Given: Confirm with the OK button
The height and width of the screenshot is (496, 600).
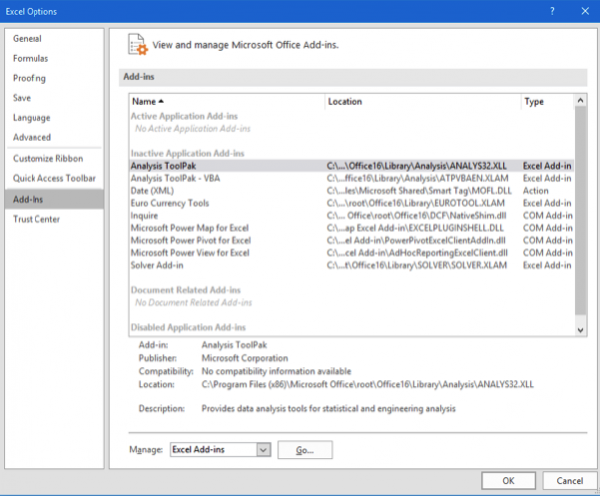Looking at the screenshot, I should pyautogui.click(x=508, y=481).
